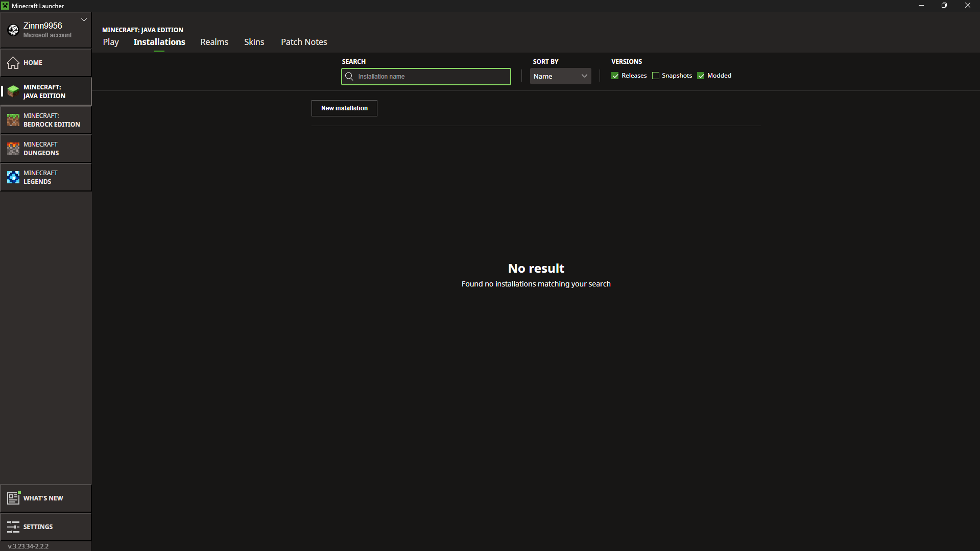View the Patch Notes tab

coord(304,42)
